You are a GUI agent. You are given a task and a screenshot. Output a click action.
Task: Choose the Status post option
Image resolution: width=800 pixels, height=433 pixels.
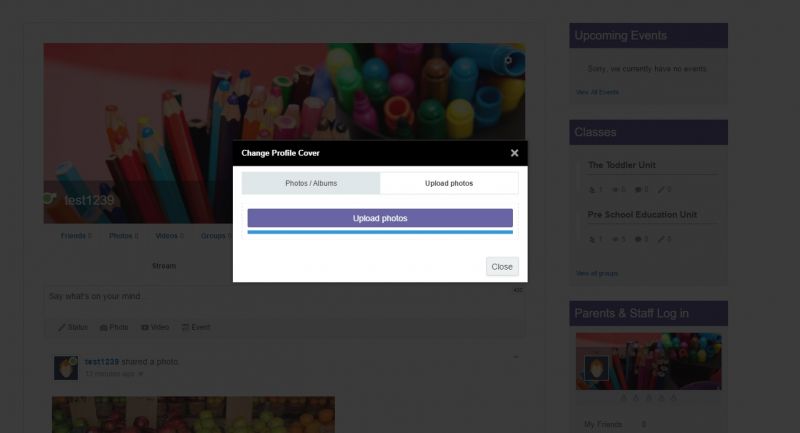click(72, 327)
